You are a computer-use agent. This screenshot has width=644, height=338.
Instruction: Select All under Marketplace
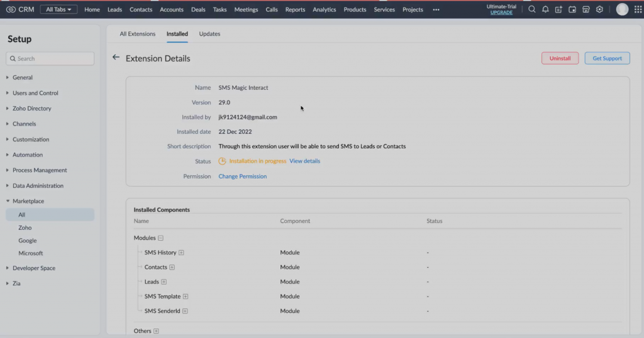[x=50, y=214]
